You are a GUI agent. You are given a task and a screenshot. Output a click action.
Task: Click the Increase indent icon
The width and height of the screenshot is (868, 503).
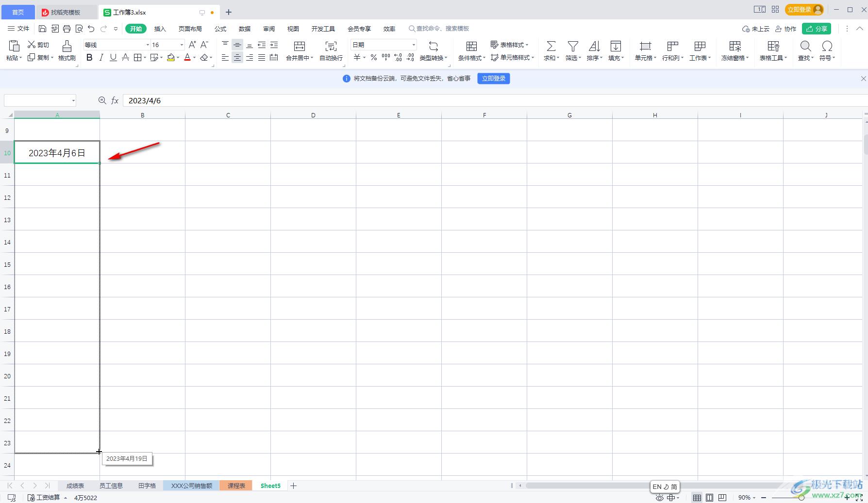[274, 45]
